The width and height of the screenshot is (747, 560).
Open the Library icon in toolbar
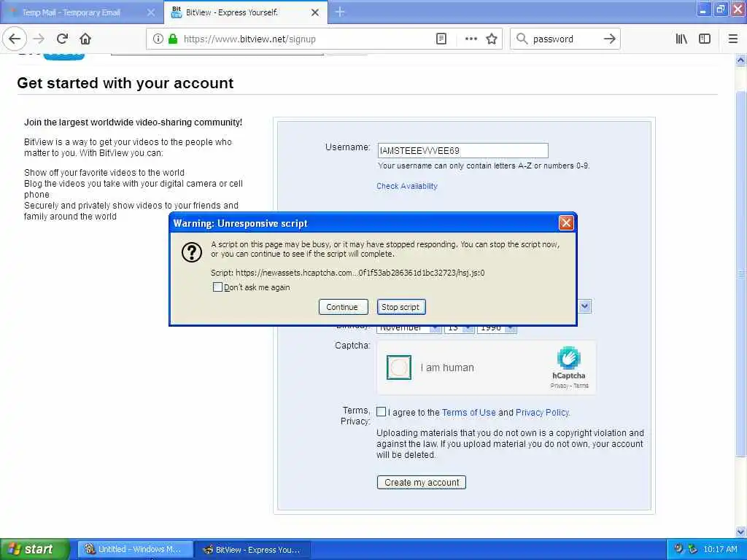681,39
